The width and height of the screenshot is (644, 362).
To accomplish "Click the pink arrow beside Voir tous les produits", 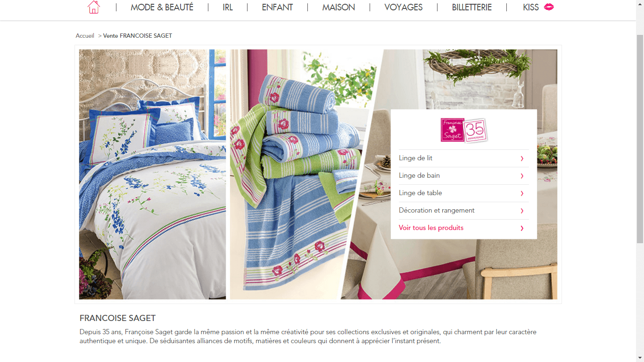I will [x=522, y=228].
